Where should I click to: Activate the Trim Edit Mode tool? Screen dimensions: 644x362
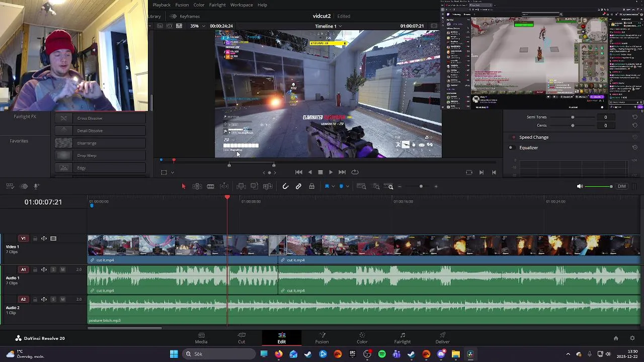197,187
